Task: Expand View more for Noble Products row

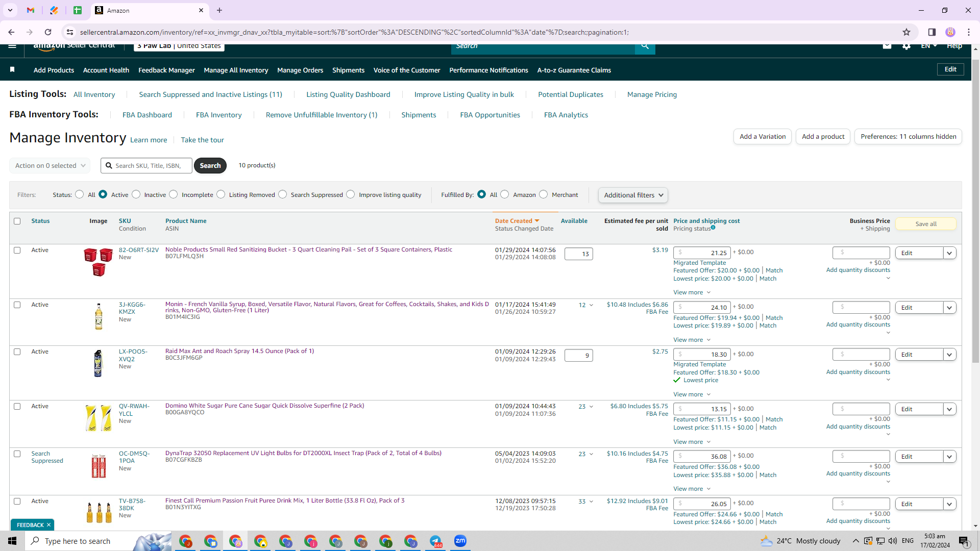Action: tap(692, 292)
